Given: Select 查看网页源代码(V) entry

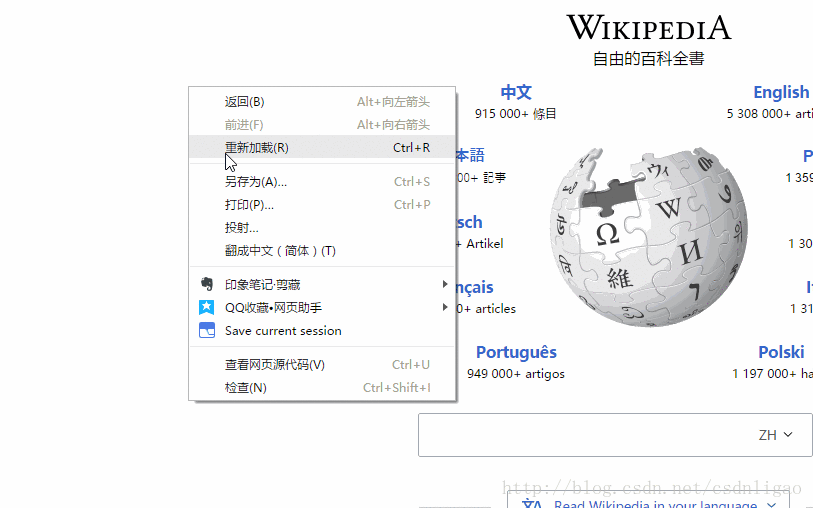Looking at the screenshot, I should pyautogui.click(x=322, y=364).
